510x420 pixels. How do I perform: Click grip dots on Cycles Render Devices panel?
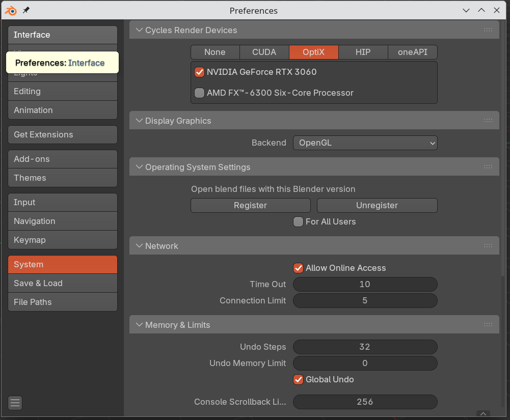488,30
